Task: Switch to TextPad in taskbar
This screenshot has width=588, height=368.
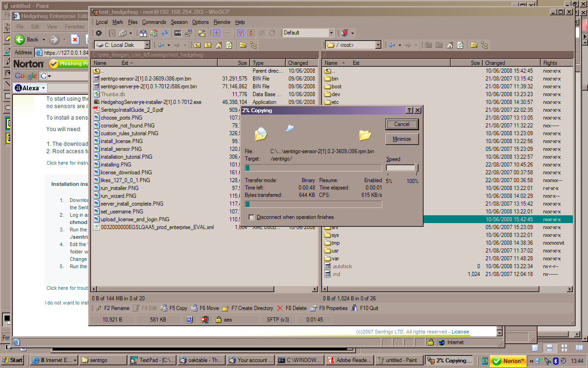Action: 152,361
